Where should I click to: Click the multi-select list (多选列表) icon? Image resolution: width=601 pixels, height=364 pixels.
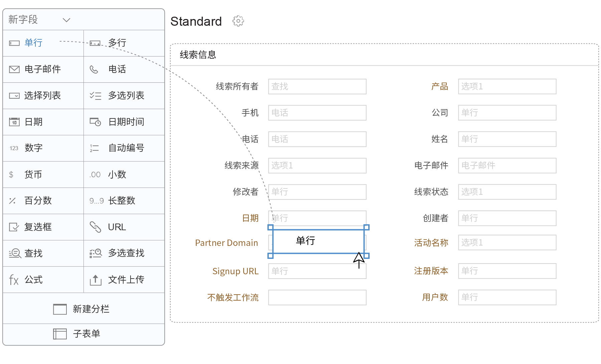coord(95,96)
